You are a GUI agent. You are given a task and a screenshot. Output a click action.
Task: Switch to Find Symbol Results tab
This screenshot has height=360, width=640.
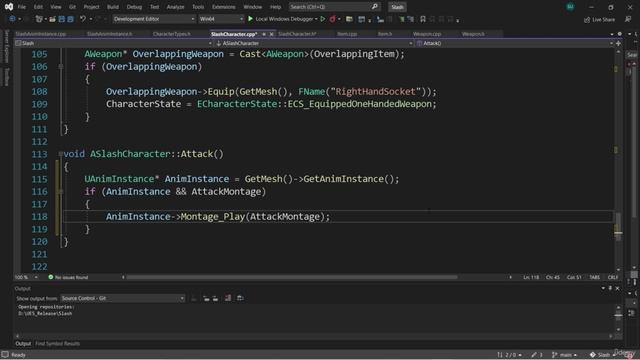[58, 344]
